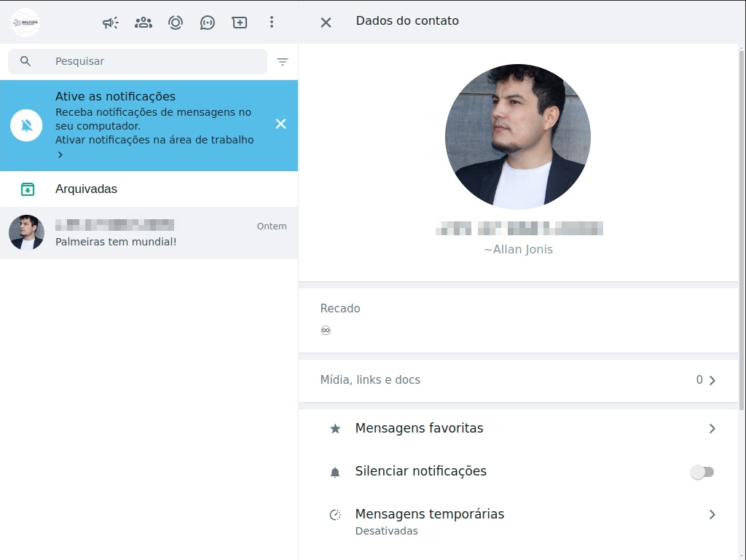Close the Dados do contato panel
This screenshot has width=746, height=560.
[326, 23]
